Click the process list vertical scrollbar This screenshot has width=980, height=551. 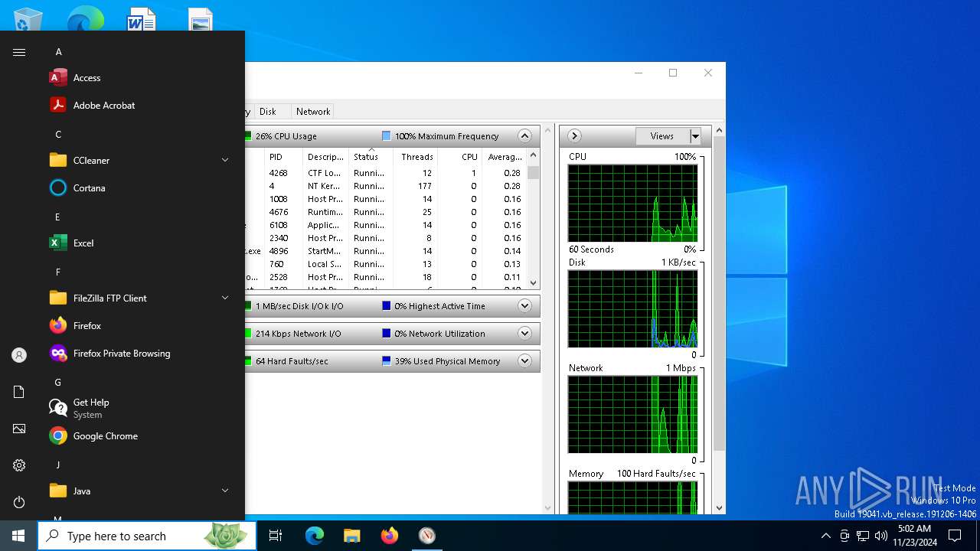tap(534, 219)
